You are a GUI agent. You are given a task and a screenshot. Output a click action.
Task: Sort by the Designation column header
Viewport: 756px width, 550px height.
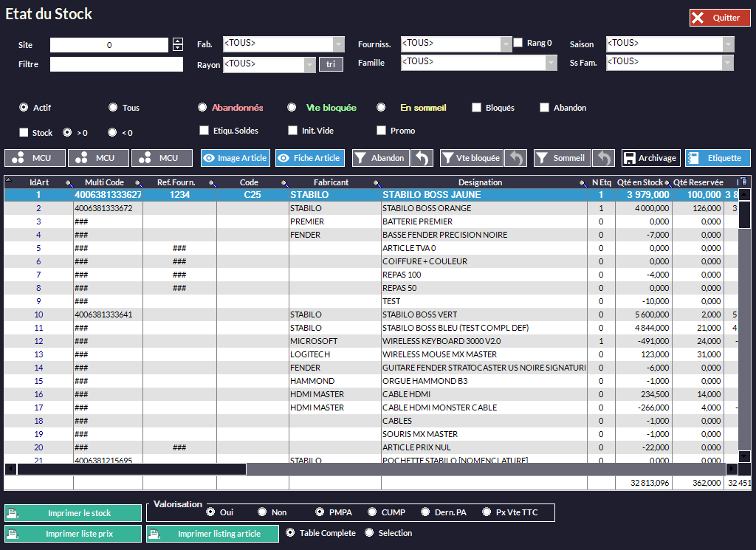pyautogui.click(x=480, y=182)
